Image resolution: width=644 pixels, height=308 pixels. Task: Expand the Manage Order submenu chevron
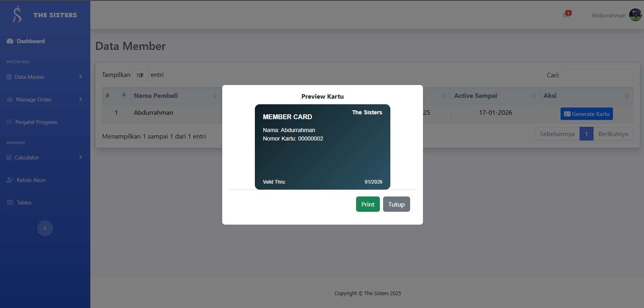[x=81, y=99]
